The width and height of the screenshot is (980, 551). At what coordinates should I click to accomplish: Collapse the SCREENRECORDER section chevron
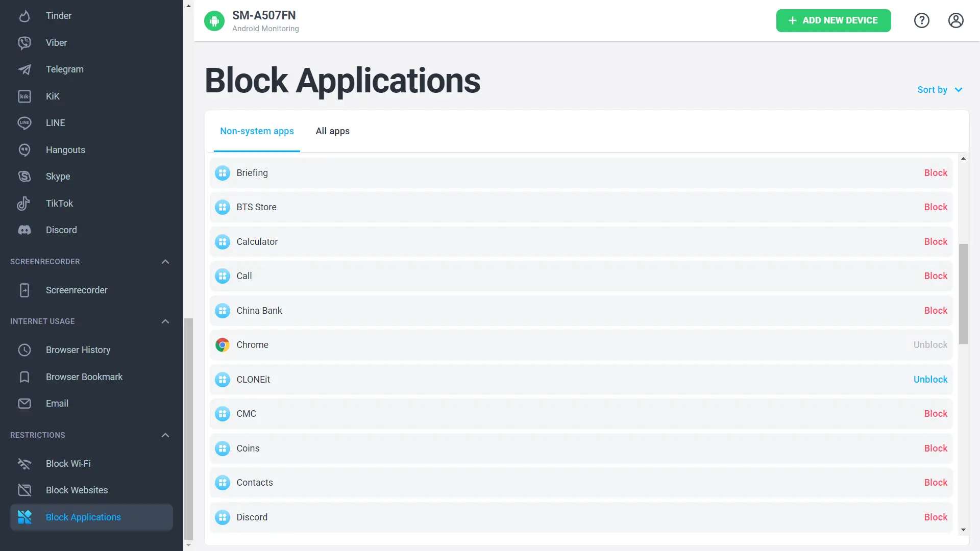tap(165, 262)
